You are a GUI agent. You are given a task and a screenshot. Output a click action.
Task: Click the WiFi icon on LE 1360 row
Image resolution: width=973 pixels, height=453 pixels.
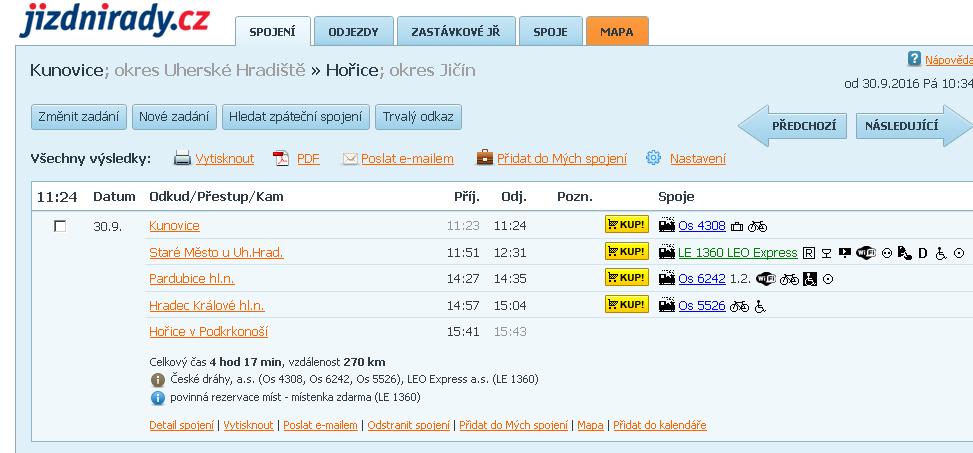[866, 253]
